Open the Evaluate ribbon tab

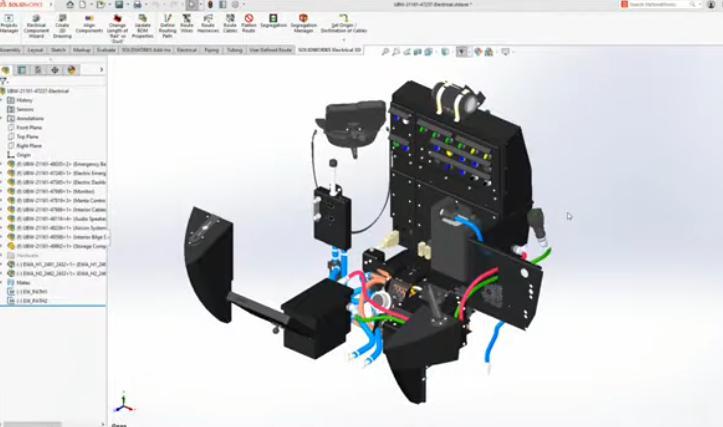[106, 50]
